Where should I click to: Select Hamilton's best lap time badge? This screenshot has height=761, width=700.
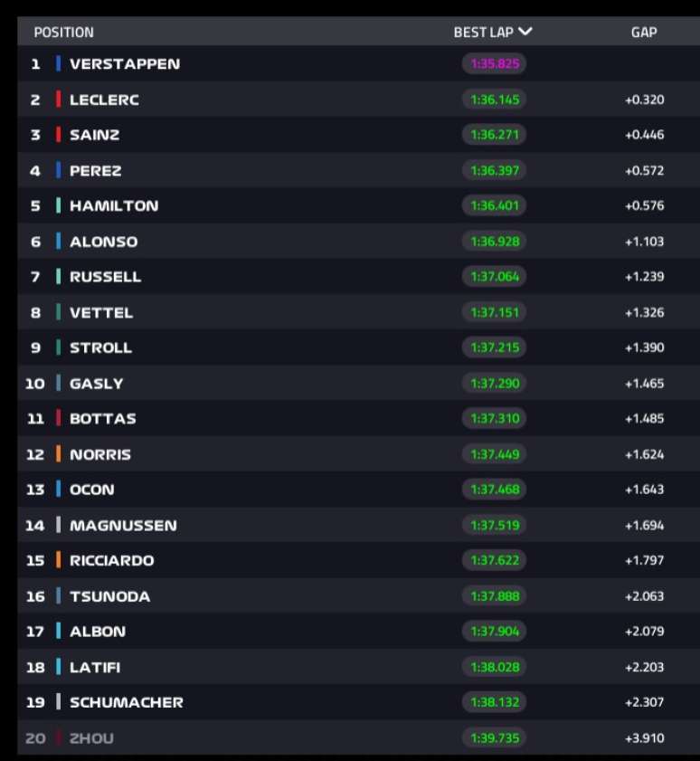click(x=495, y=205)
